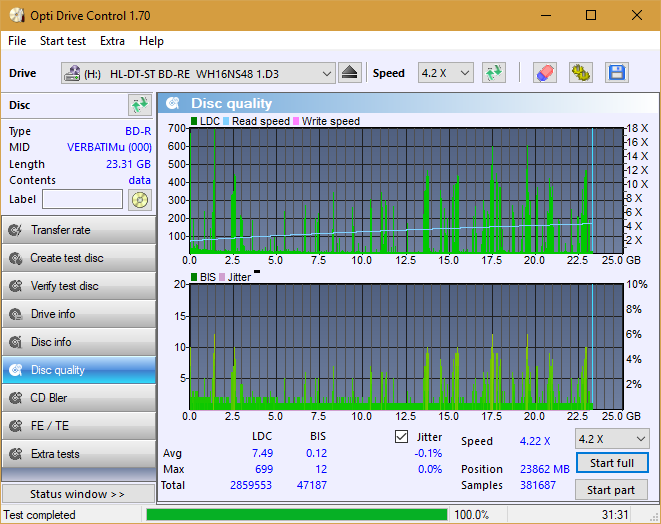Click the elapsed time 31:31
661x524 pixels.
pos(615,515)
